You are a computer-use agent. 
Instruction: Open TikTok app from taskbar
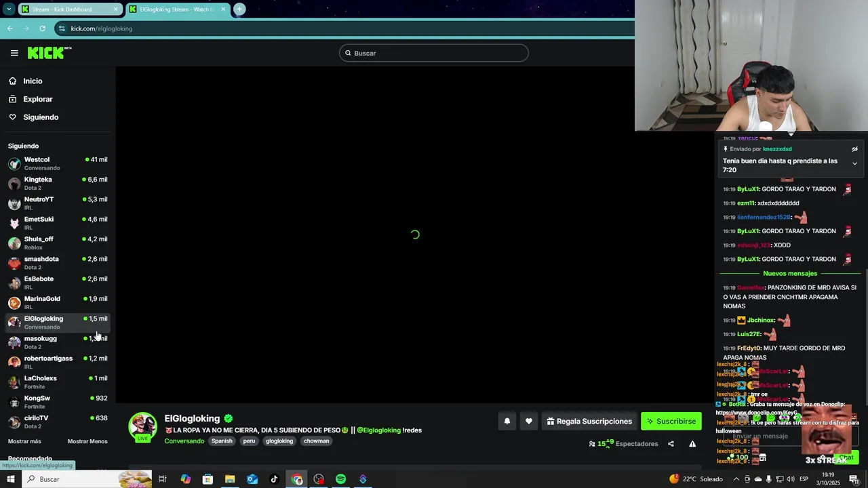click(274, 479)
